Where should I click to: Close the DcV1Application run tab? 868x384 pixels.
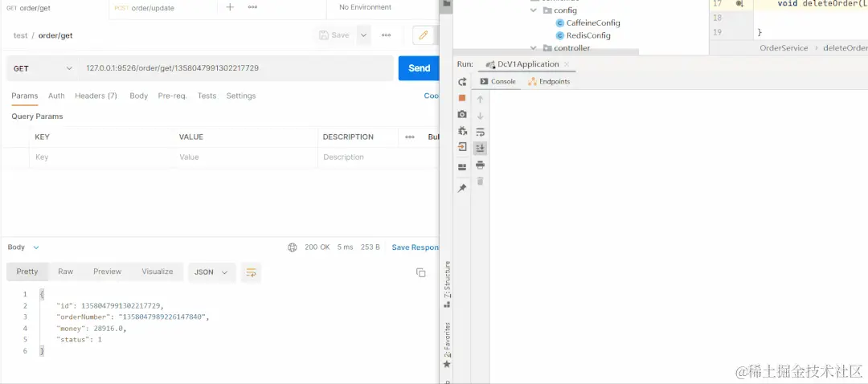567,64
